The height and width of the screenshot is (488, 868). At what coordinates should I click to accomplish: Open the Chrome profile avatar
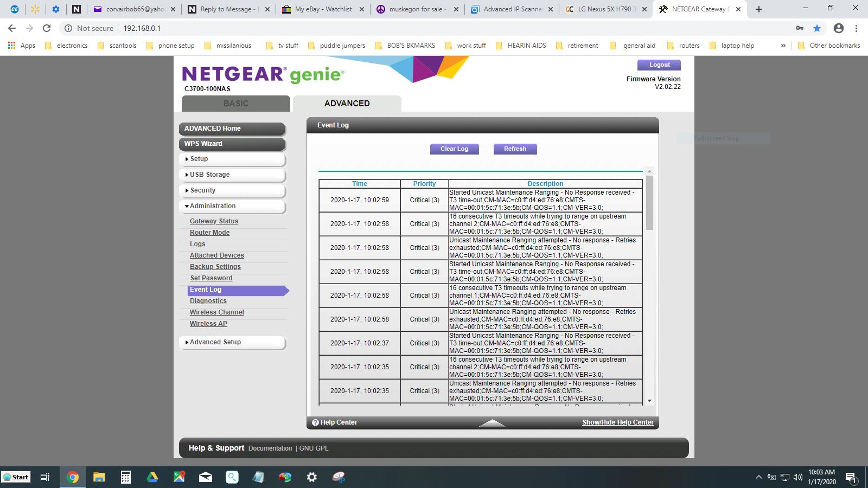pyautogui.click(x=839, y=28)
